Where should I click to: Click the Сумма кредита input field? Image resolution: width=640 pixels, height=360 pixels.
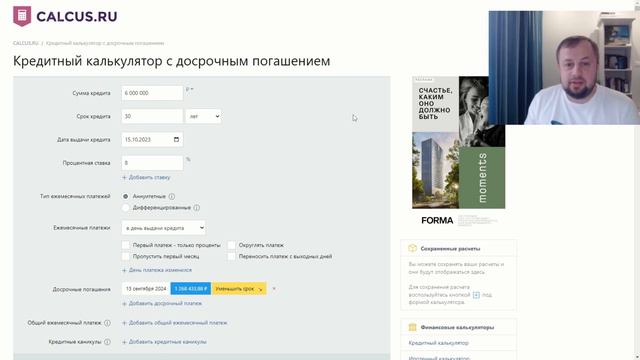[152, 93]
